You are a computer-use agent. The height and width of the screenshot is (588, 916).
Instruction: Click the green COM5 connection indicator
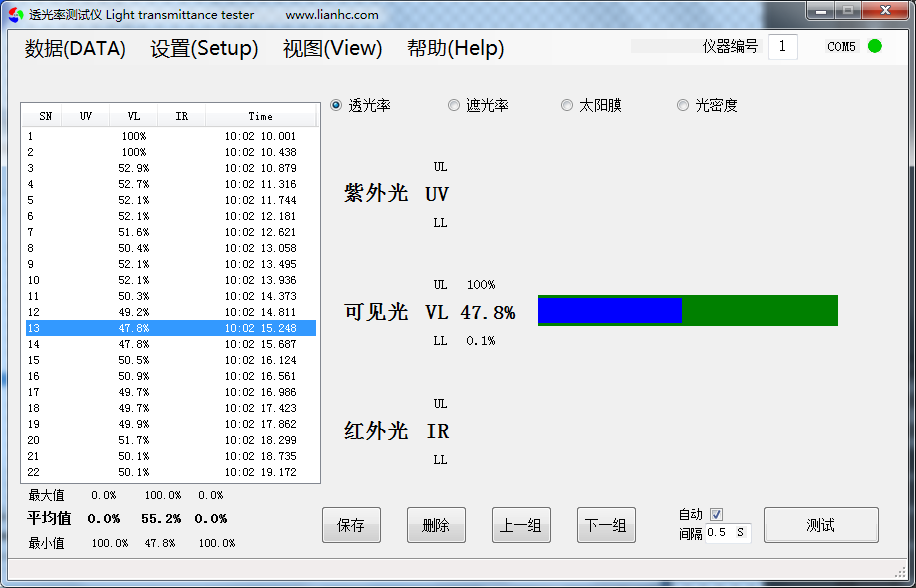point(875,46)
